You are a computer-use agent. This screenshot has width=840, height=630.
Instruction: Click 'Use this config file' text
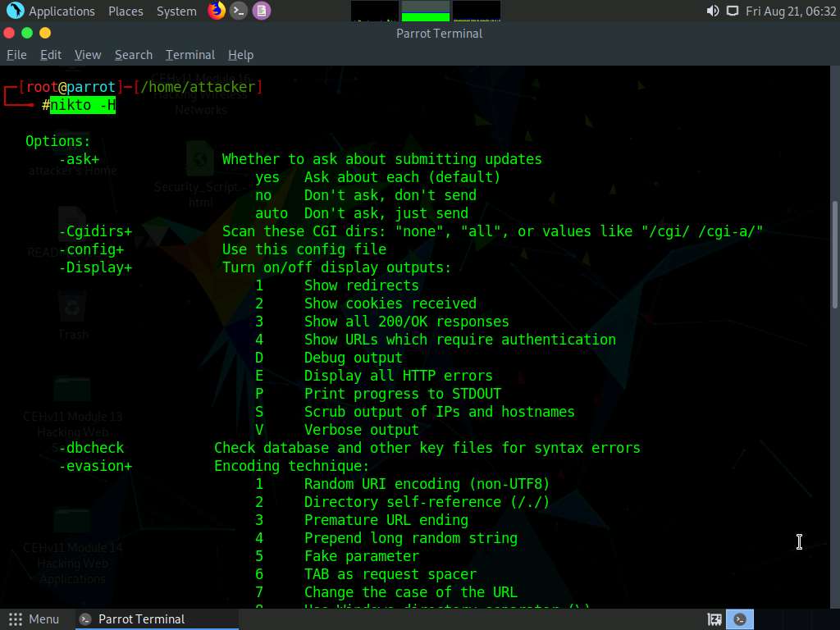pyautogui.click(x=304, y=249)
